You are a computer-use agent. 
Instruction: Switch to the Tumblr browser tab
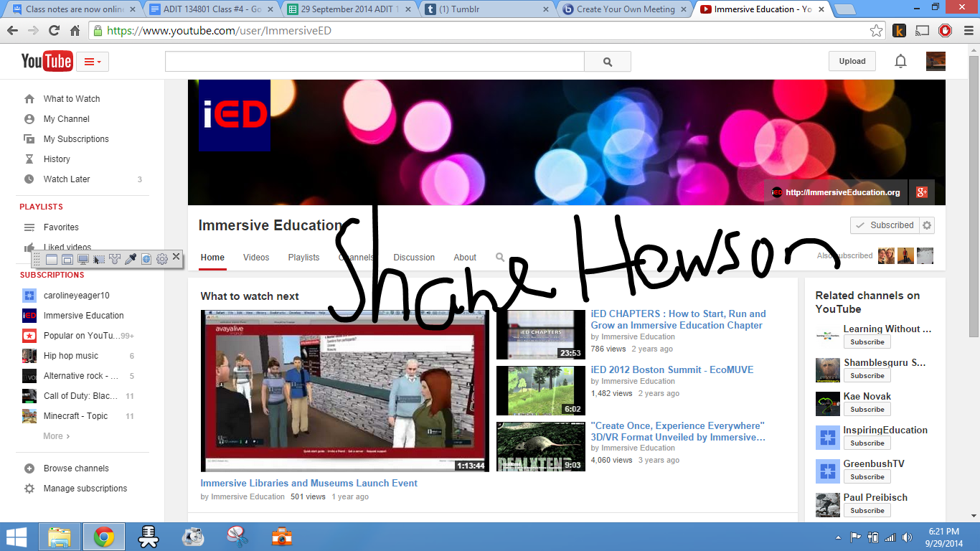tap(486, 9)
